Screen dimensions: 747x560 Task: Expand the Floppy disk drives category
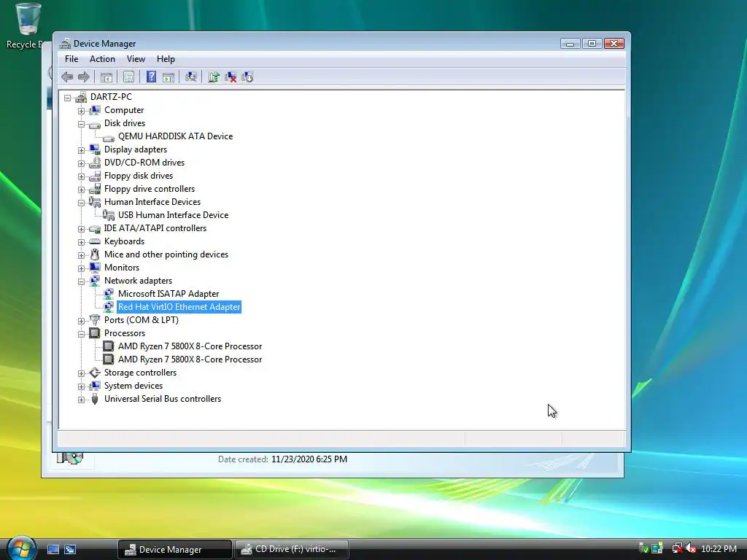(82, 176)
